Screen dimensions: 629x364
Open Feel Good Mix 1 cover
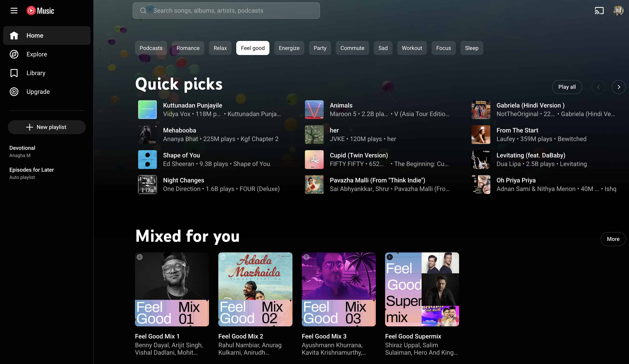pyautogui.click(x=172, y=289)
